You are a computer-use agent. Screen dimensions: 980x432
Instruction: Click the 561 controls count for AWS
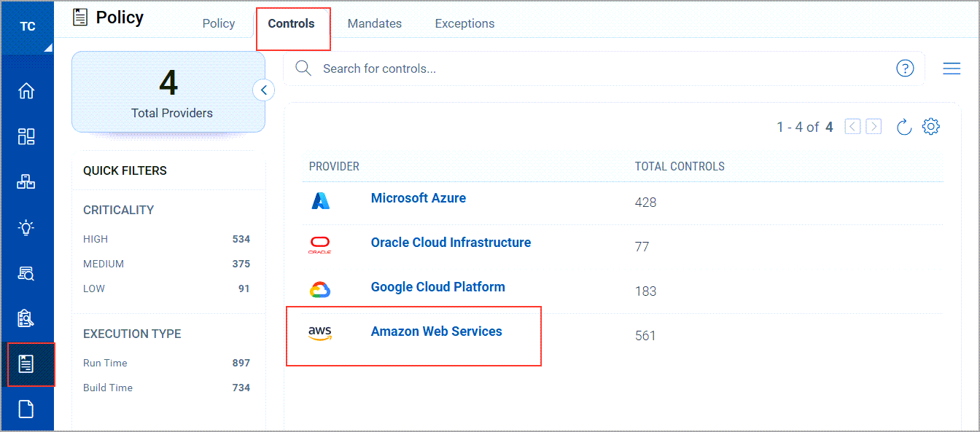click(x=646, y=336)
